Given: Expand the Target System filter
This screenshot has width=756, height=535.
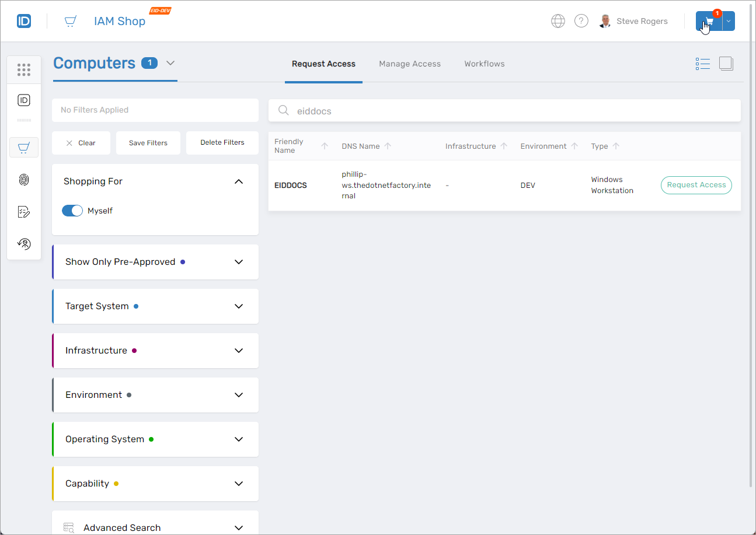Looking at the screenshot, I should click(x=238, y=306).
